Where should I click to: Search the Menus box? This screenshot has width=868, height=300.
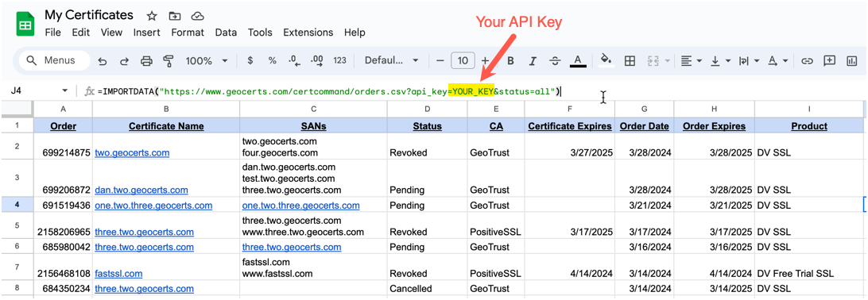54,61
